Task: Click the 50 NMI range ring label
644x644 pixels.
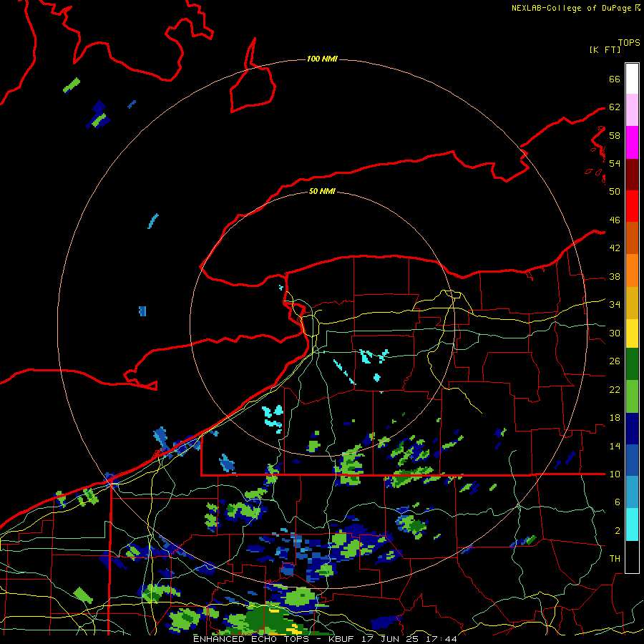Action: coord(322,191)
